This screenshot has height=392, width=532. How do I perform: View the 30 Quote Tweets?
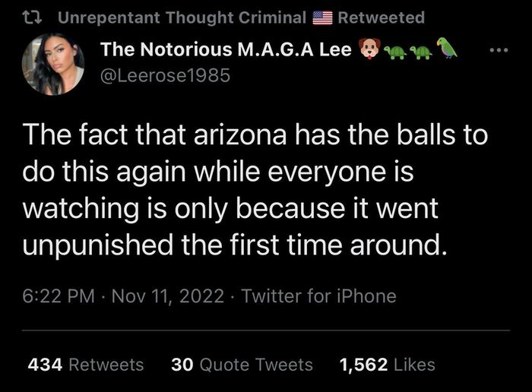(242, 365)
